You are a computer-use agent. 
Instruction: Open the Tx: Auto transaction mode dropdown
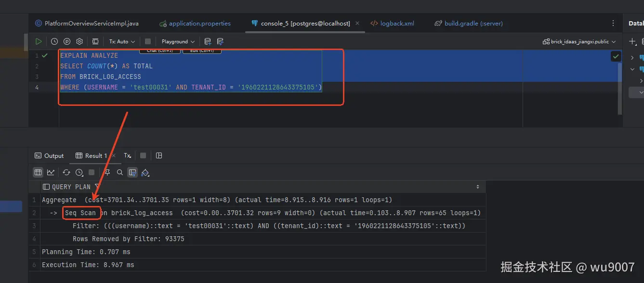point(122,41)
